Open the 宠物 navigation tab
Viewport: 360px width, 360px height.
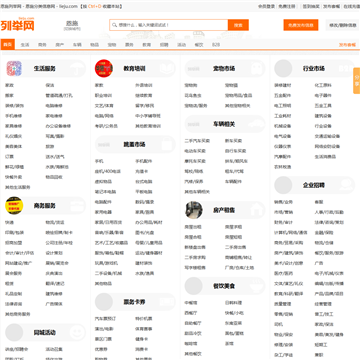coord(112,45)
